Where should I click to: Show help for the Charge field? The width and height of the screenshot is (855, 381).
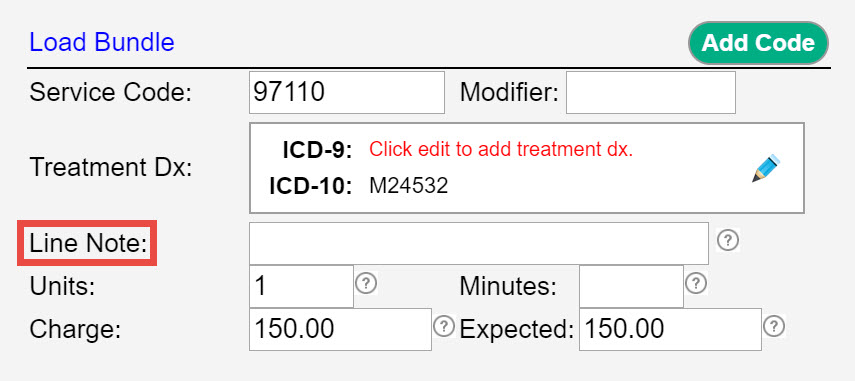tap(444, 326)
